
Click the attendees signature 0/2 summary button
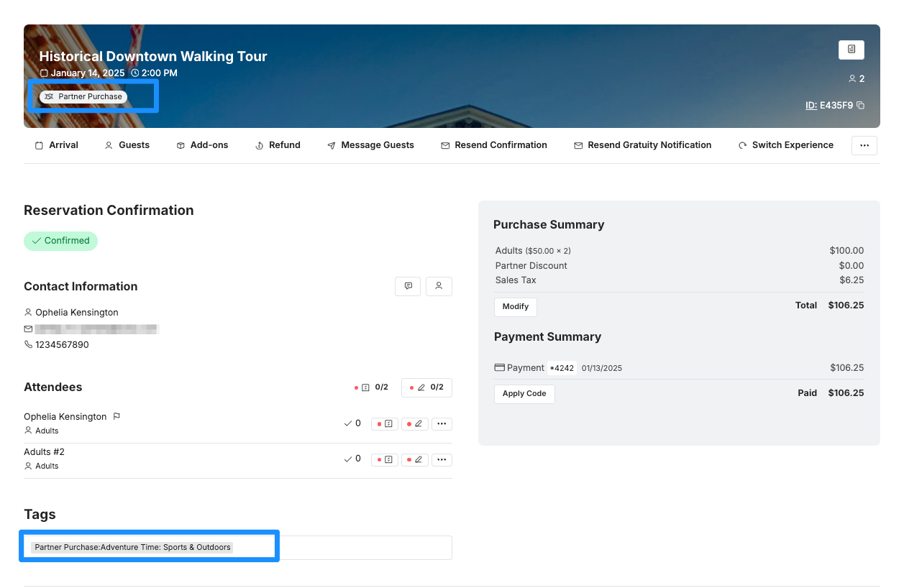pos(426,387)
